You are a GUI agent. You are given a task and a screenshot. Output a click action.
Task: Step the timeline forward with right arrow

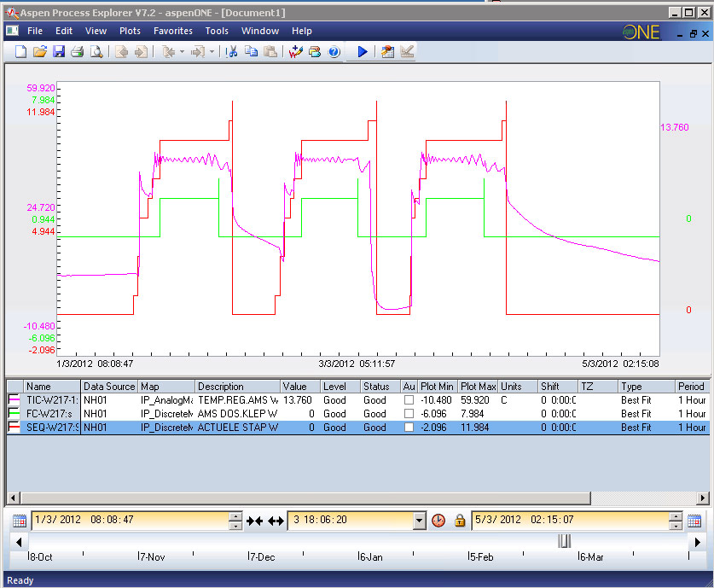697,542
